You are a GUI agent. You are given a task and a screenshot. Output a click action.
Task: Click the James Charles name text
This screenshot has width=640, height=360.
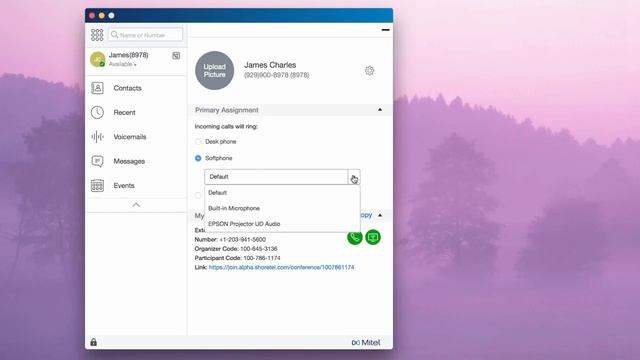270,65
